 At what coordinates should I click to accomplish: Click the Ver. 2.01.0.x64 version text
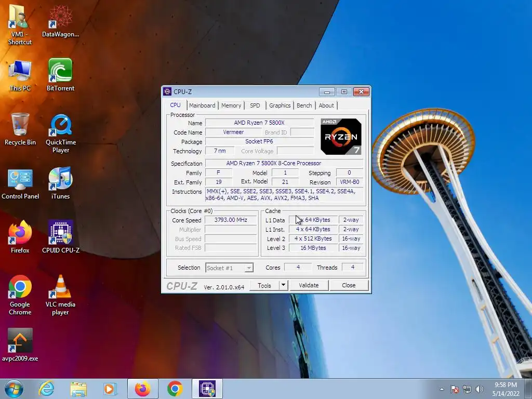point(224,287)
